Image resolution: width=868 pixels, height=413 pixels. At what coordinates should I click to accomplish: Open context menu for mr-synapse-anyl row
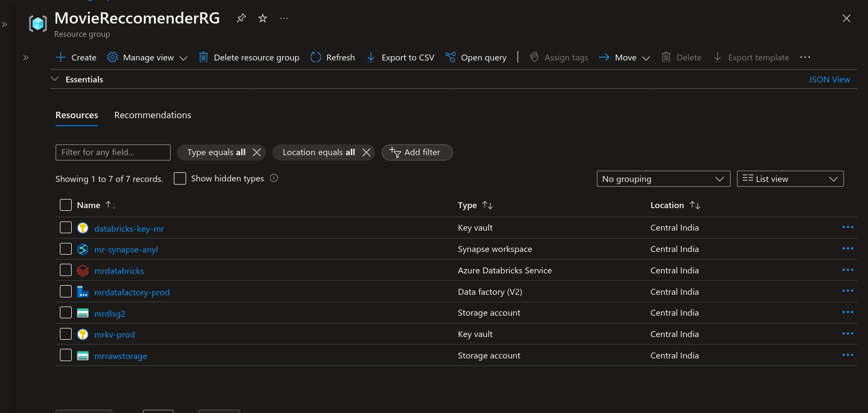click(x=848, y=249)
